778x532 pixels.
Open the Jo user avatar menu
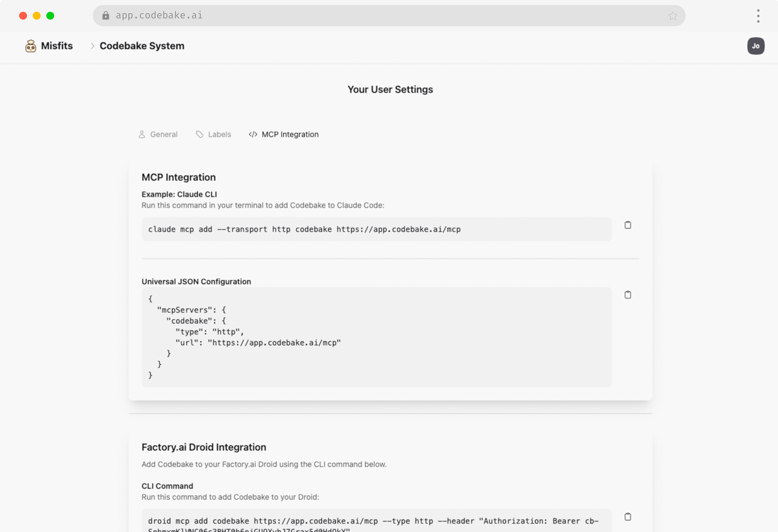click(x=756, y=46)
